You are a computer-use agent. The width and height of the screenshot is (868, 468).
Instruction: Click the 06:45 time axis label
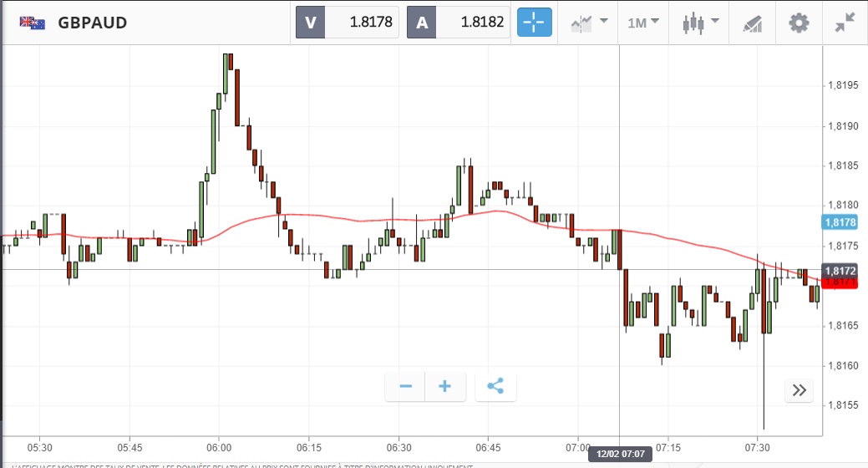[x=488, y=447]
